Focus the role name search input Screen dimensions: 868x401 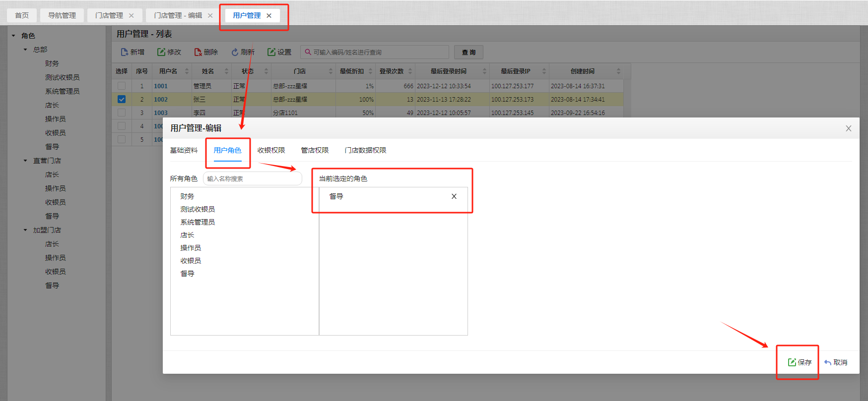click(253, 178)
